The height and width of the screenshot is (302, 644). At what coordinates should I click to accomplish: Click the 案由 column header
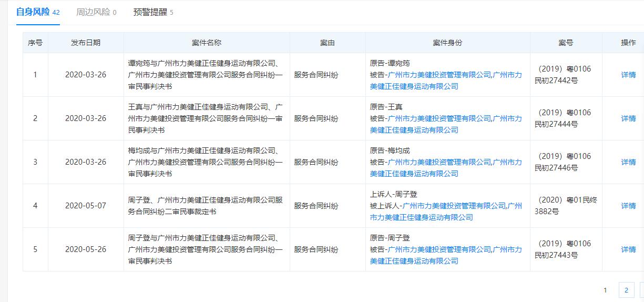pos(328,43)
